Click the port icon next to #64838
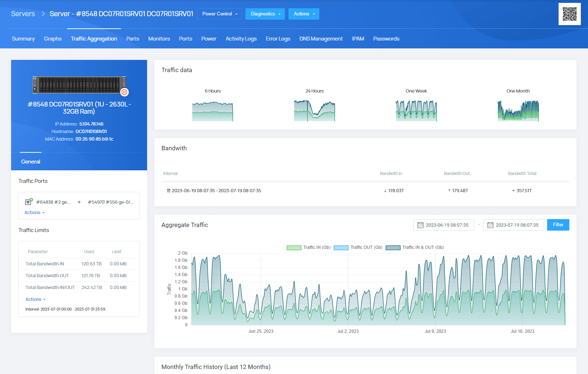 (x=29, y=202)
